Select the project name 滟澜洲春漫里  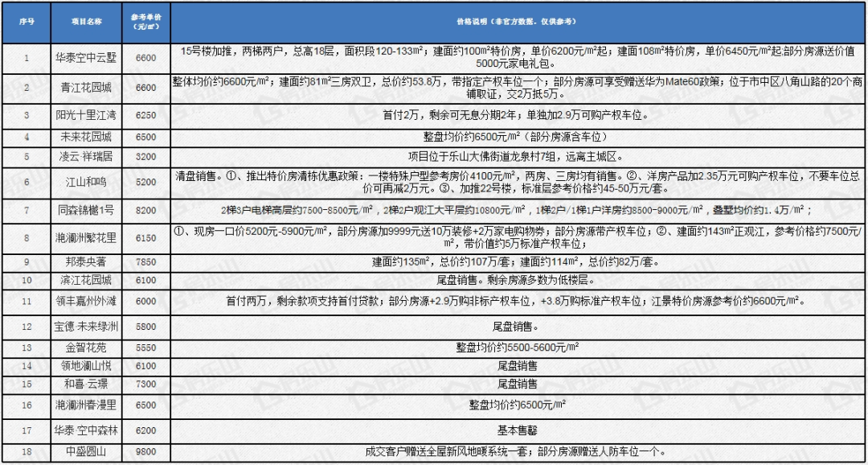tap(87, 405)
